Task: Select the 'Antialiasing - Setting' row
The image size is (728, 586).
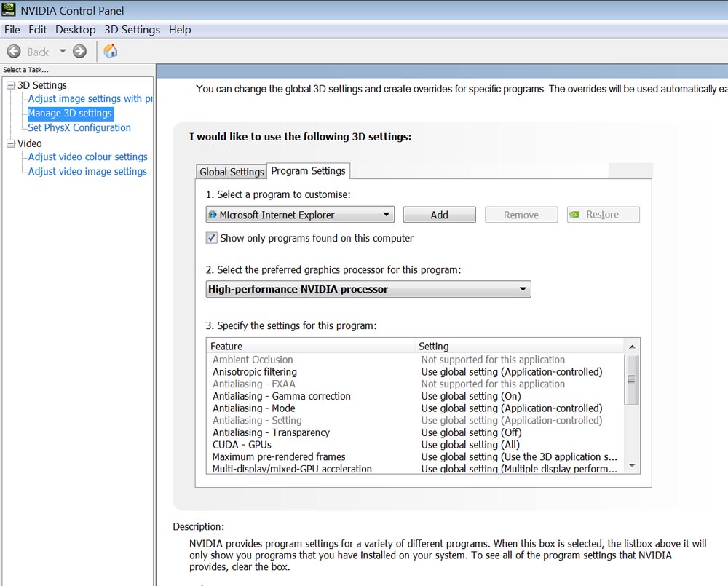Action: 415,420
